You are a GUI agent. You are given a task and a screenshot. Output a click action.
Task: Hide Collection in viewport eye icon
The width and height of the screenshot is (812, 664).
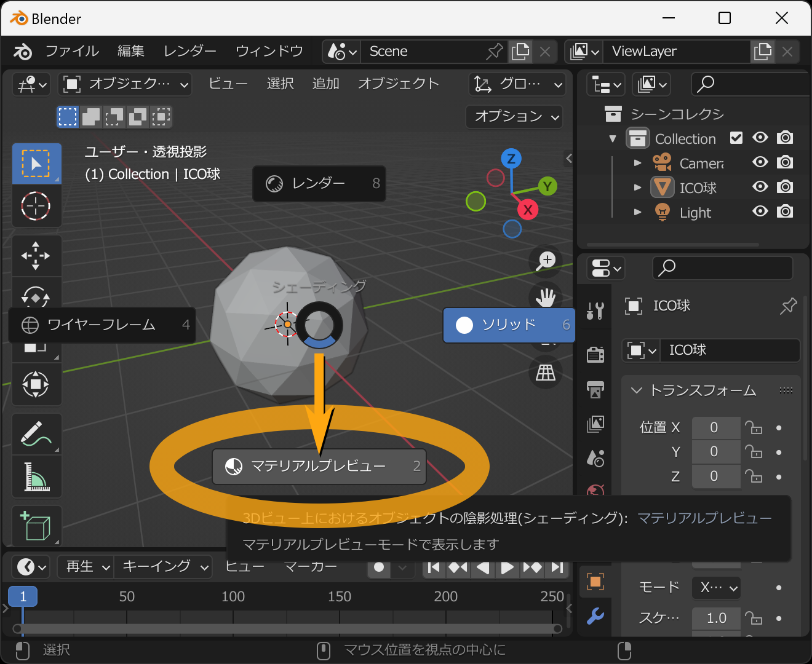click(x=760, y=138)
